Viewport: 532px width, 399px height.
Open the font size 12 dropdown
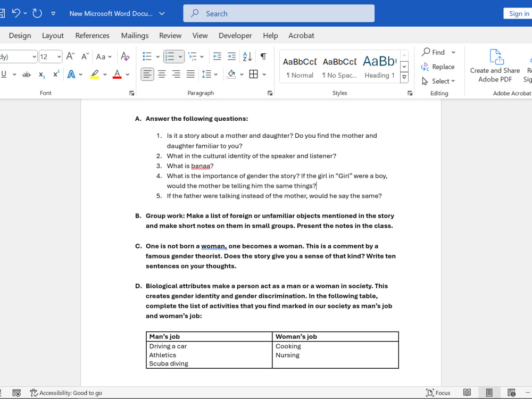(x=59, y=57)
